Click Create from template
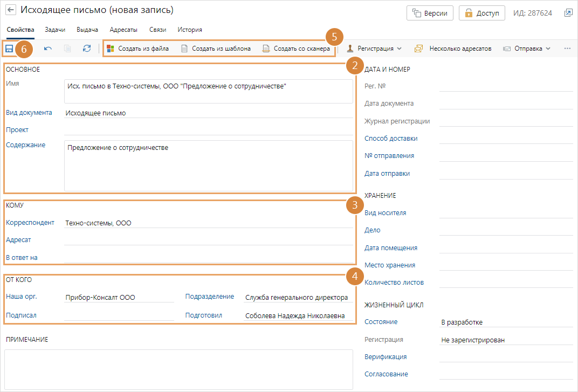Viewport: 578px width, 392px height. (x=216, y=49)
